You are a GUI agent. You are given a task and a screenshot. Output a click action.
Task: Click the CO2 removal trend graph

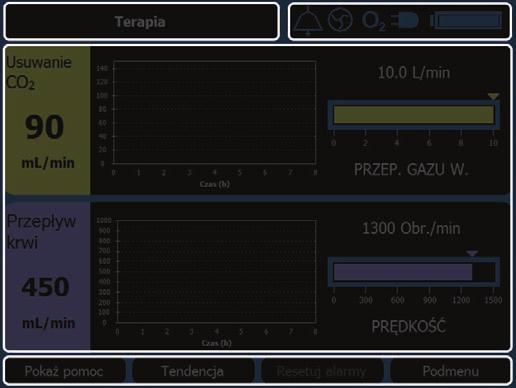click(214, 112)
